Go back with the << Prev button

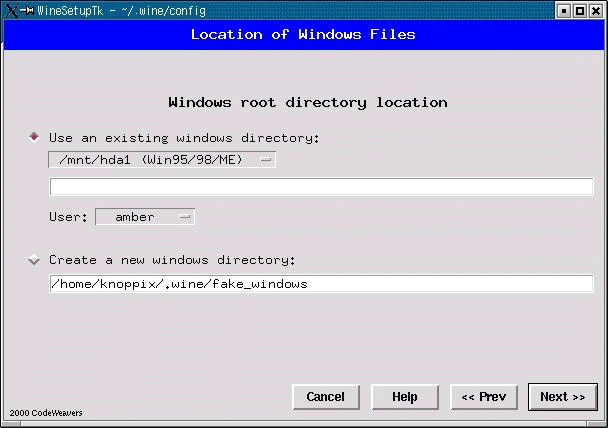pos(484,397)
